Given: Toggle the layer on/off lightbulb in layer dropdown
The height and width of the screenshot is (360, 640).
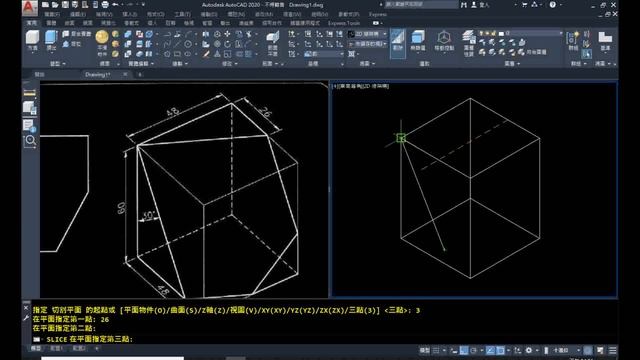Looking at the screenshot, I should coord(481,33).
